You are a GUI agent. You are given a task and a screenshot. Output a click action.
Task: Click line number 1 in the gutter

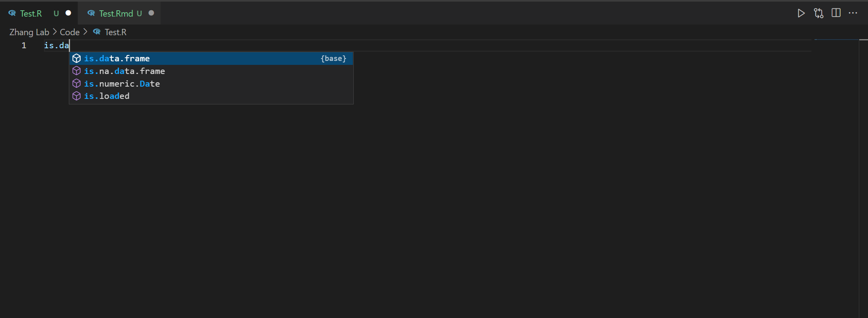tap(24, 45)
